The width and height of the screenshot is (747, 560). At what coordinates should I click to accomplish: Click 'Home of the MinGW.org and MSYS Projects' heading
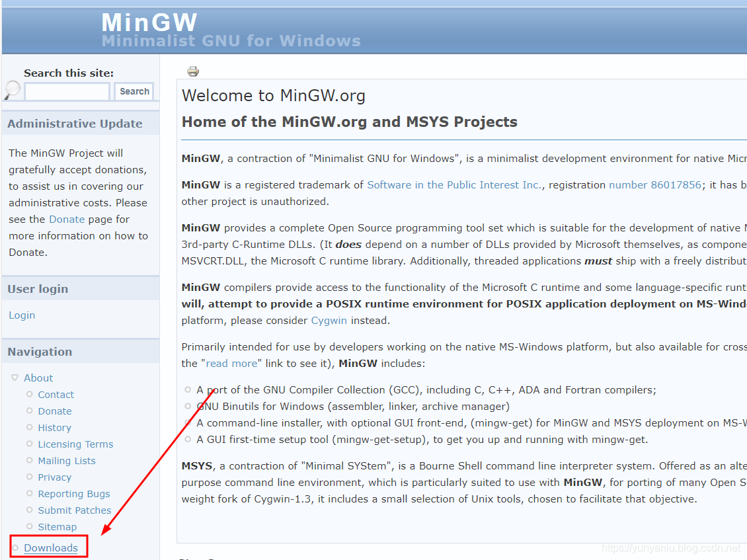[350, 122]
